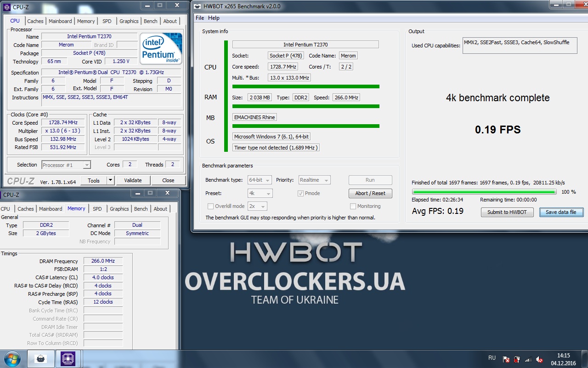Click the Used CPU capabilities text box
The width and height of the screenshot is (588, 368).
(520, 46)
